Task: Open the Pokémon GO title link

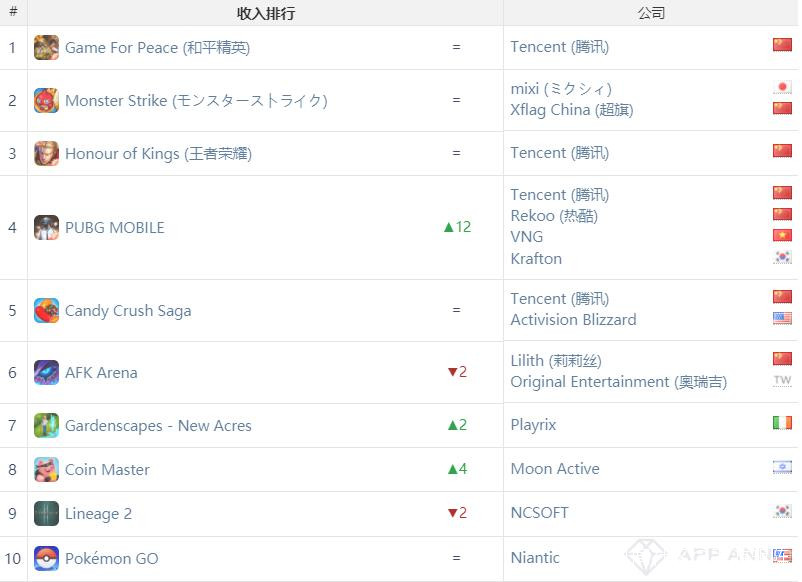Action: click(111, 558)
